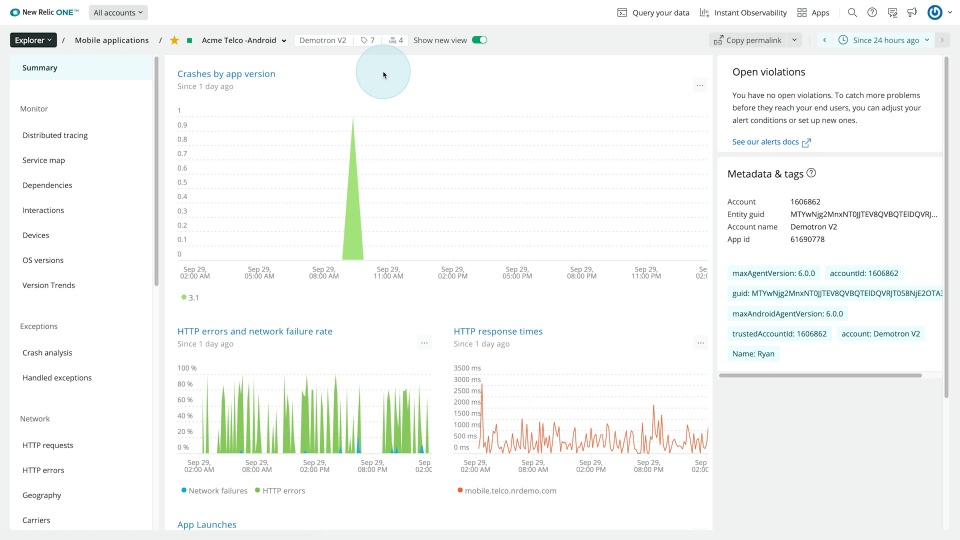The image size is (960, 540).
Task: Go to Mobile applications breadcrumb
Action: point(111,40)
